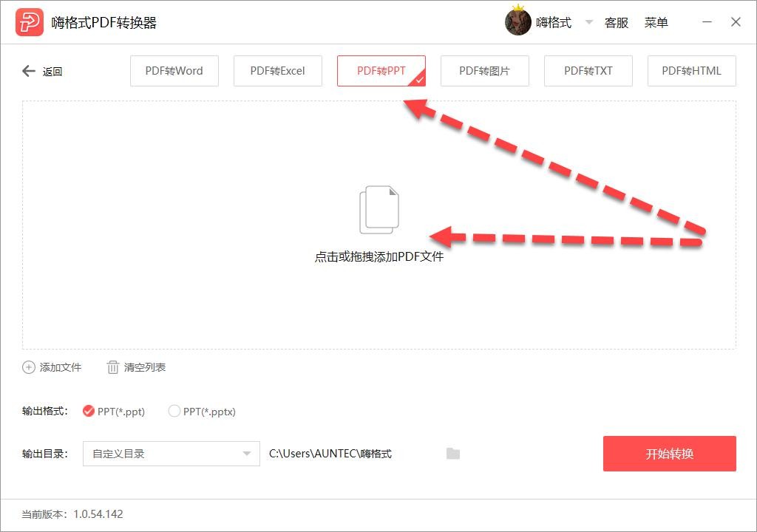Select the PDF转PPT tab
The height and width of the screenshot is (532, 757).
click(381, 71)
